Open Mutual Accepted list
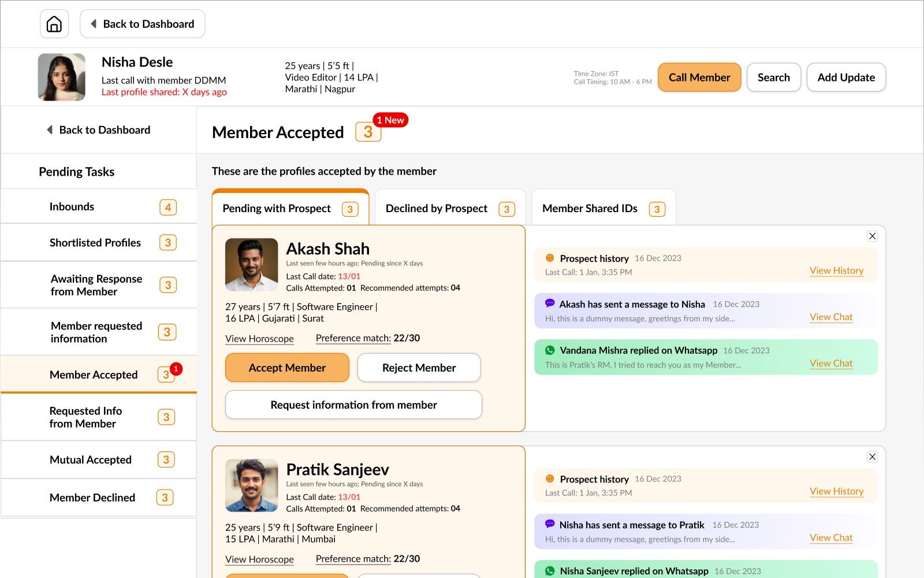 (99, 460)
